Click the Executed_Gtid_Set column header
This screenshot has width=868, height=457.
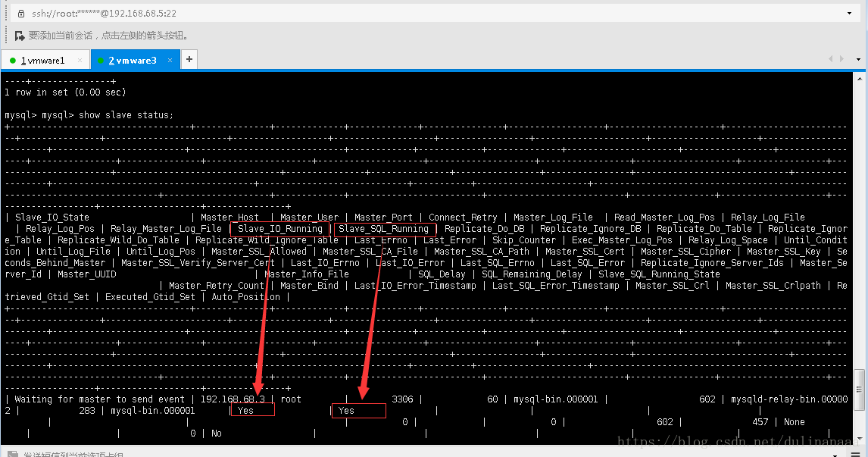pyautogui.click(x=150, y=297)
